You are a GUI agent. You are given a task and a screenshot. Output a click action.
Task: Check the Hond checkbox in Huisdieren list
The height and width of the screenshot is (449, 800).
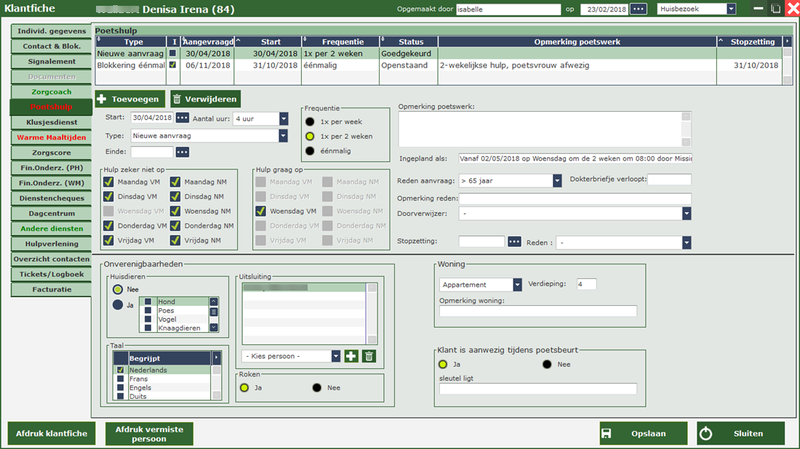tap(148, 301)
